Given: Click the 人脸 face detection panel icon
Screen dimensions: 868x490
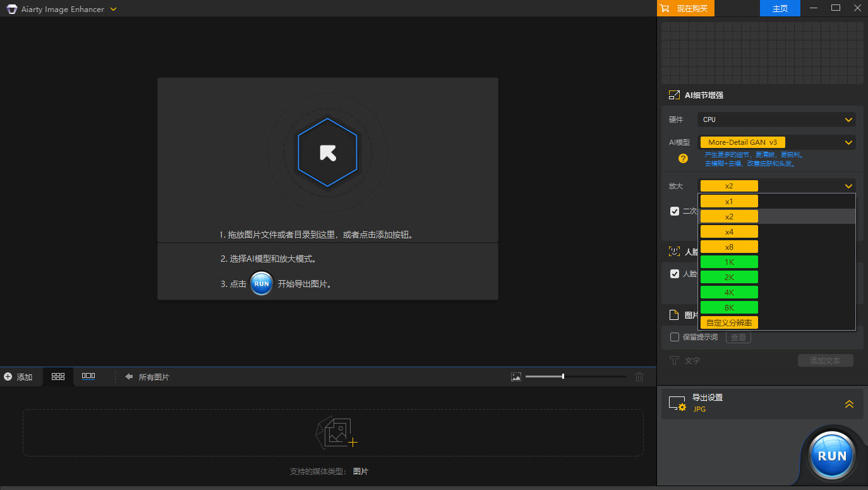Looking at the screenshot, I should 674,251.
